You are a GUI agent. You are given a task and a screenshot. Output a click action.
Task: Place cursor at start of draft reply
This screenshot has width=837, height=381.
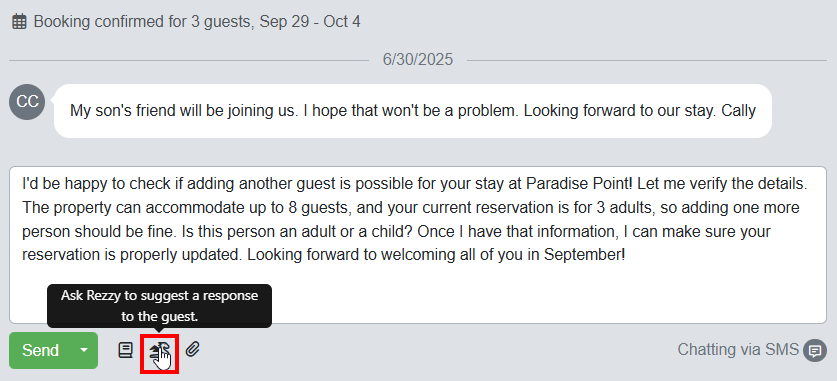23,184
